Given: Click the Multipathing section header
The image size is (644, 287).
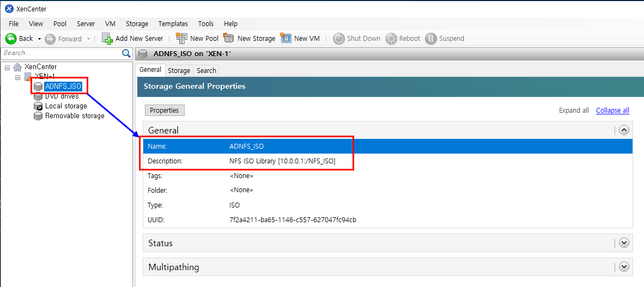Looking at the screenshot, I should pos(388,267).
